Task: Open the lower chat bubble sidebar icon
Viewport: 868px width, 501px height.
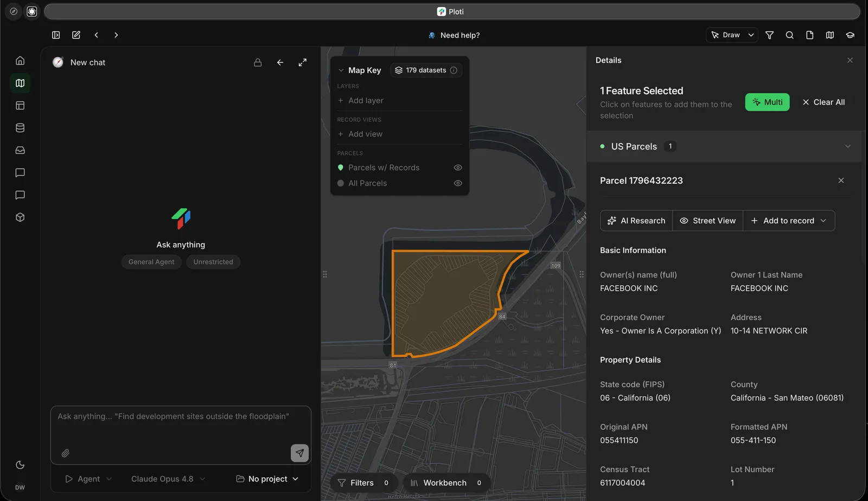Action: point(20,195)
